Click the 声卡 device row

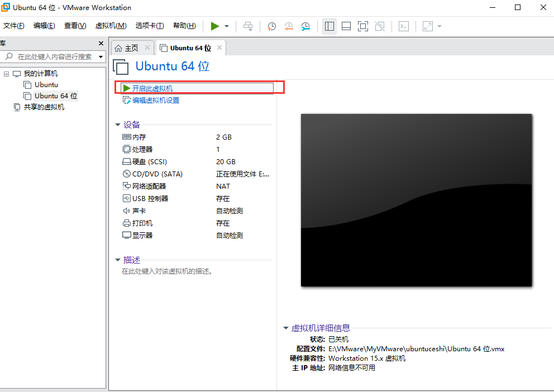[x=196, y=211]
